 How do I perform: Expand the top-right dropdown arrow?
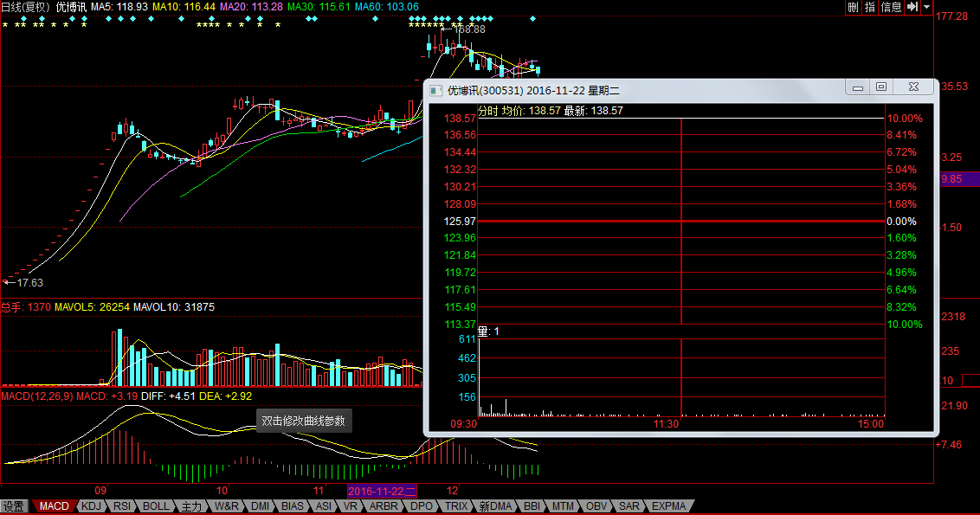pos(927,7)
